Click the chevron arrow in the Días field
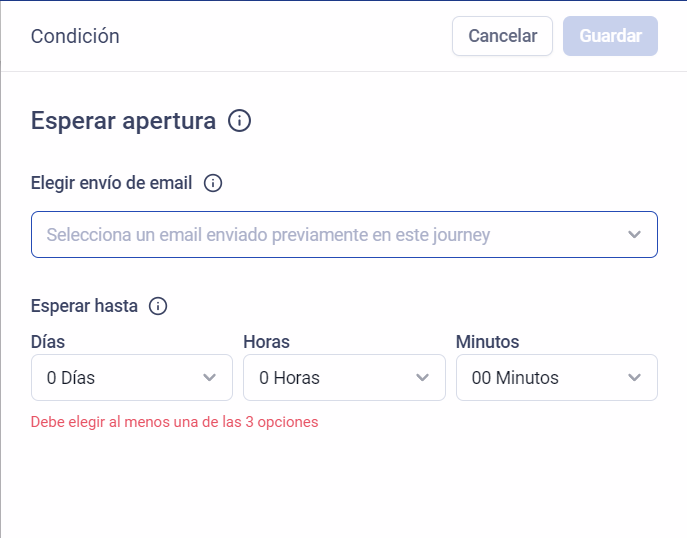Image resolution: width=687 pixels, height=538 pixels. (210, 378)
